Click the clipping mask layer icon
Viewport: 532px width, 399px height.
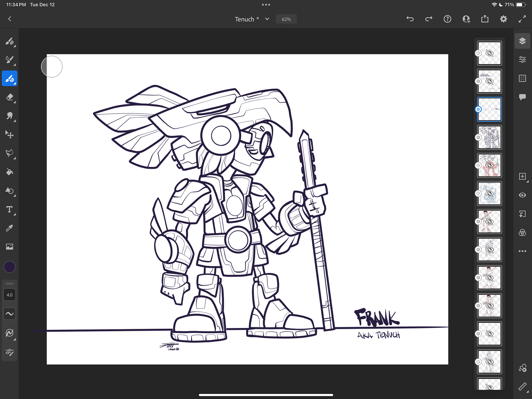522,214
